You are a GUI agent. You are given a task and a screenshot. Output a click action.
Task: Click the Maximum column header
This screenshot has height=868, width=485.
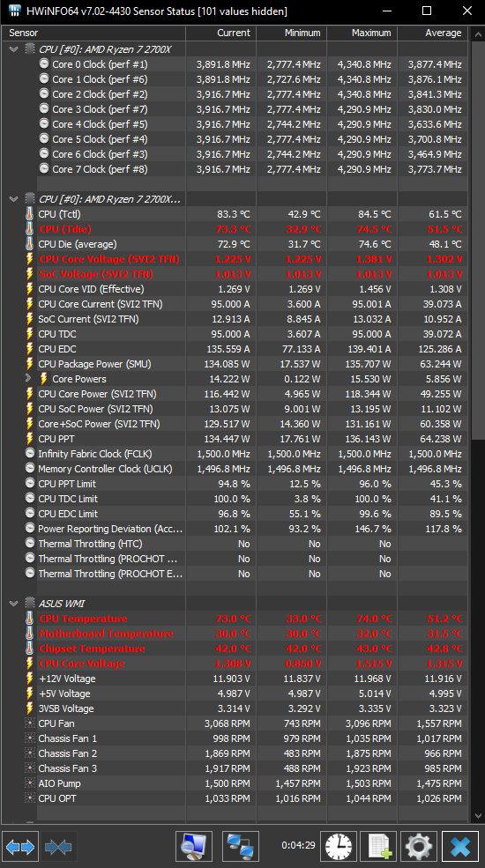pos(362,33)
